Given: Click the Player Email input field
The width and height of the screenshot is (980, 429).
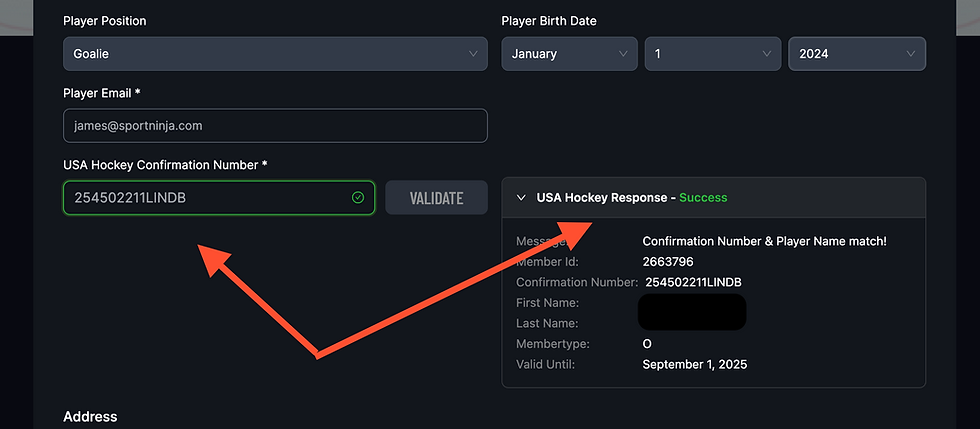Looking at the screenshot, I should click(x=275, y=126).
